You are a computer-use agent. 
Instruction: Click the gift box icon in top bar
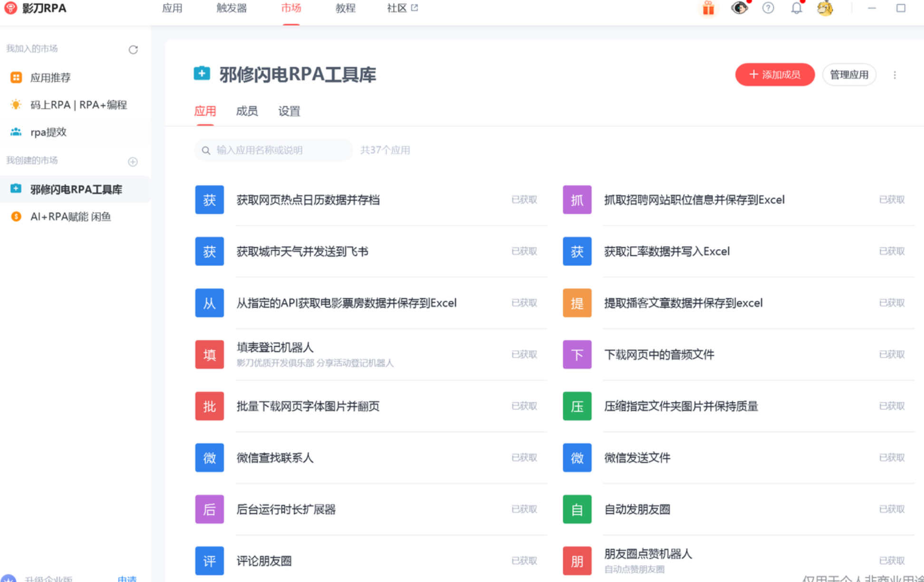708,8
